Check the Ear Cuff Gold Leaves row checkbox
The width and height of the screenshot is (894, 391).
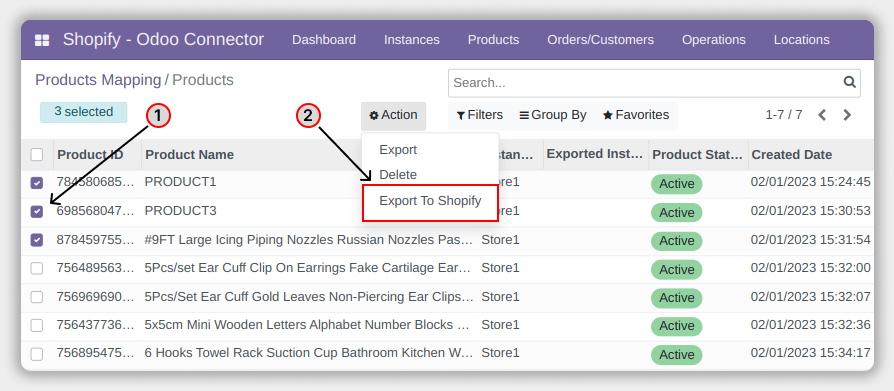36,297
